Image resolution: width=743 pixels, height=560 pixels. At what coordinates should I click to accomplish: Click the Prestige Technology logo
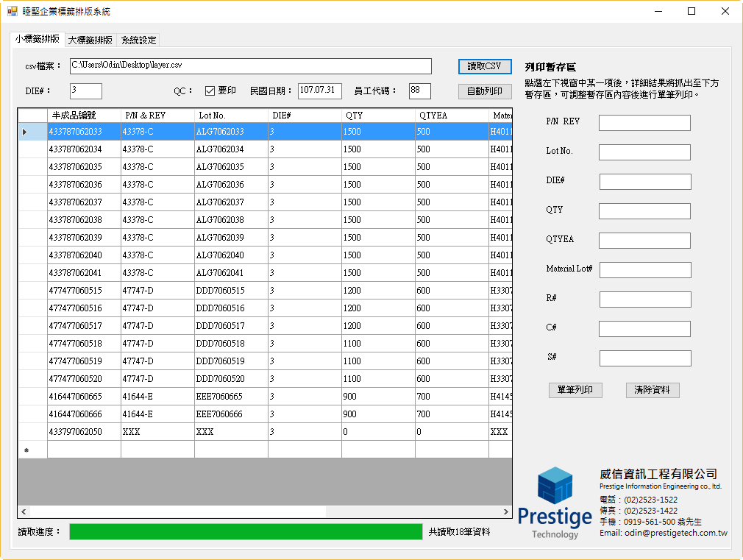tap(555, 503)
